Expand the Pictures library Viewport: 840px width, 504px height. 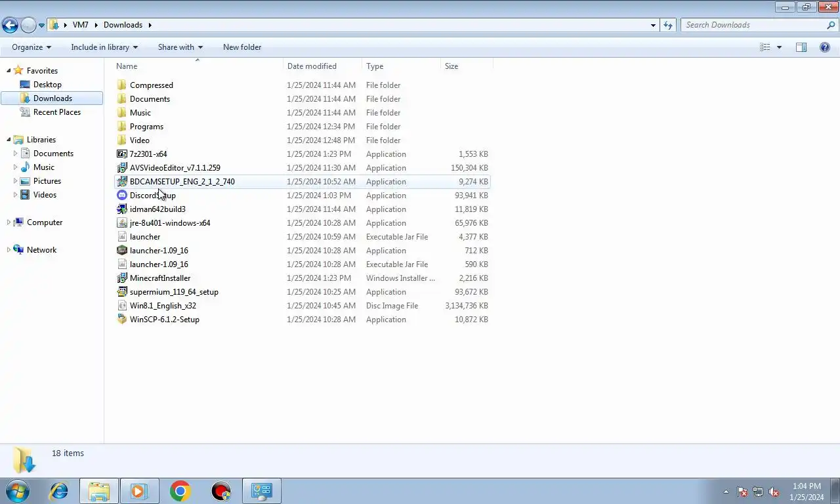[15, 181]
